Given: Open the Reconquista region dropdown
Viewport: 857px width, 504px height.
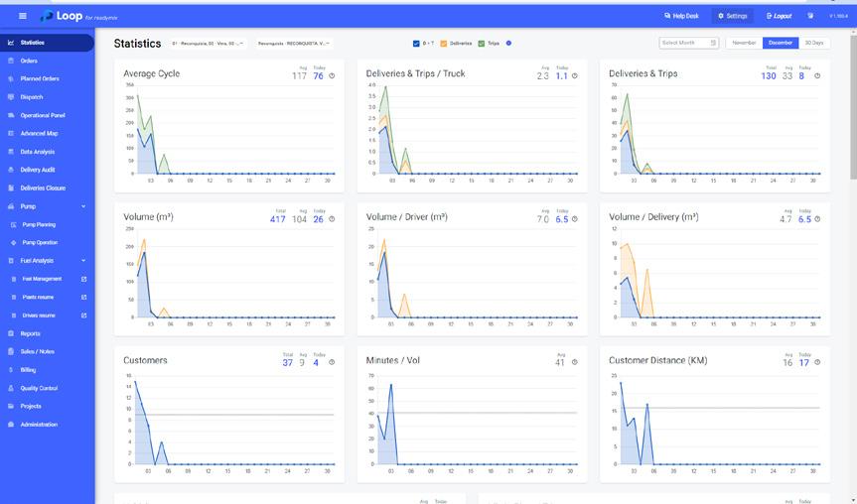Looking at the screenshot, I should [x=294, y=43].
